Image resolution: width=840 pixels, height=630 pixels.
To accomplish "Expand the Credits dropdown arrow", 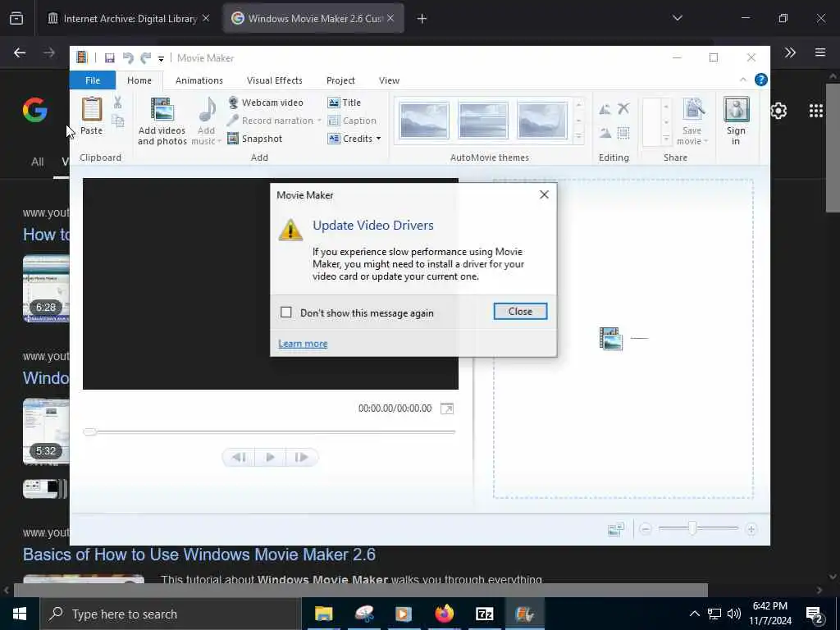I will [379, 139].
